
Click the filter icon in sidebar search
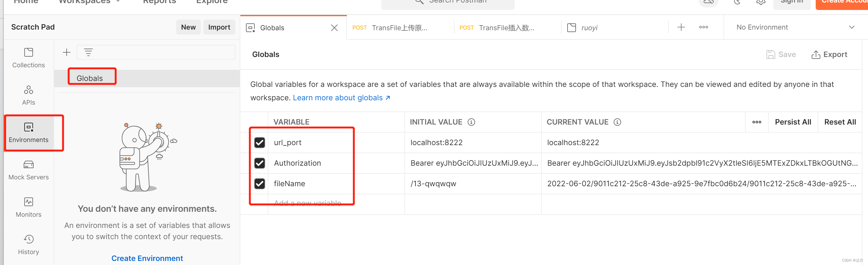(x=88, y=52)
